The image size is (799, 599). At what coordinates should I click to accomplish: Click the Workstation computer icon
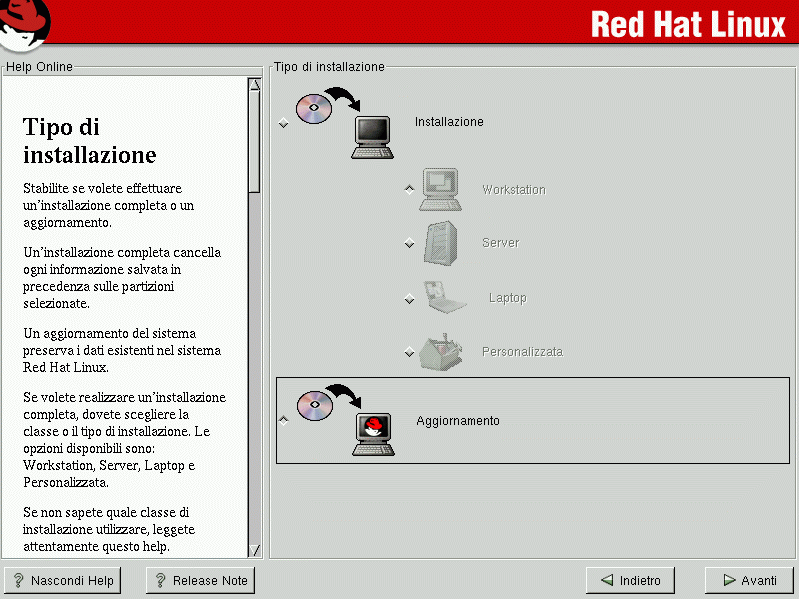(440, 189)
